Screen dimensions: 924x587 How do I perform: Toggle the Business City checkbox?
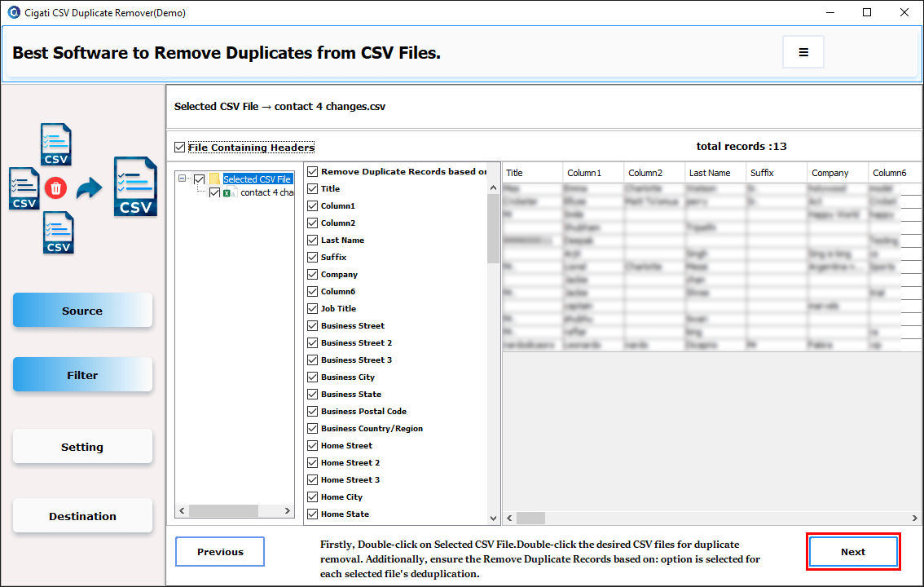tap(313, 377)
